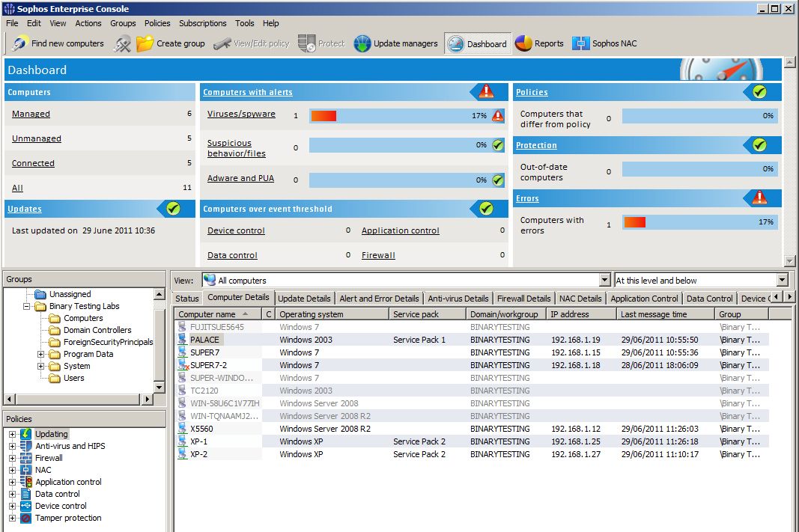
Task: Follow the Viruses/spyware link
Action: point(241,114)
